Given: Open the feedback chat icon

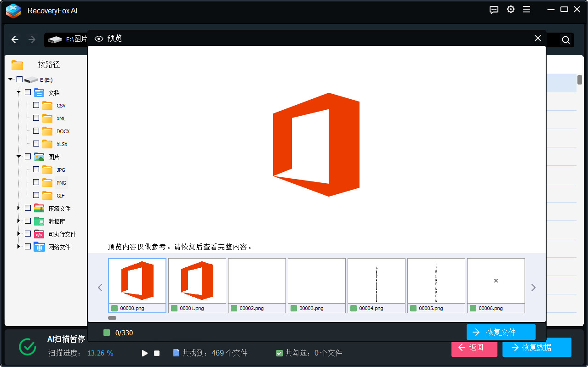Looking at the screenshot, I should click(494, 9).
